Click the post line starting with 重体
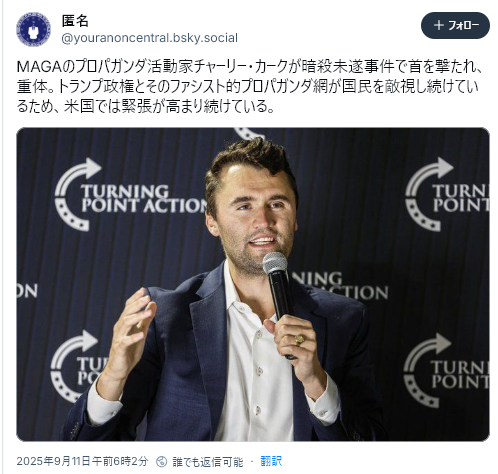 pos(247,86)
